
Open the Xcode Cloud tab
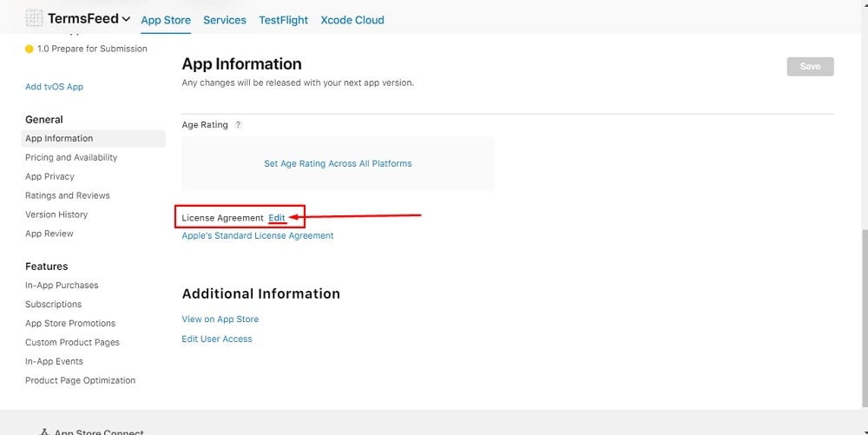(x=352, y=20)
